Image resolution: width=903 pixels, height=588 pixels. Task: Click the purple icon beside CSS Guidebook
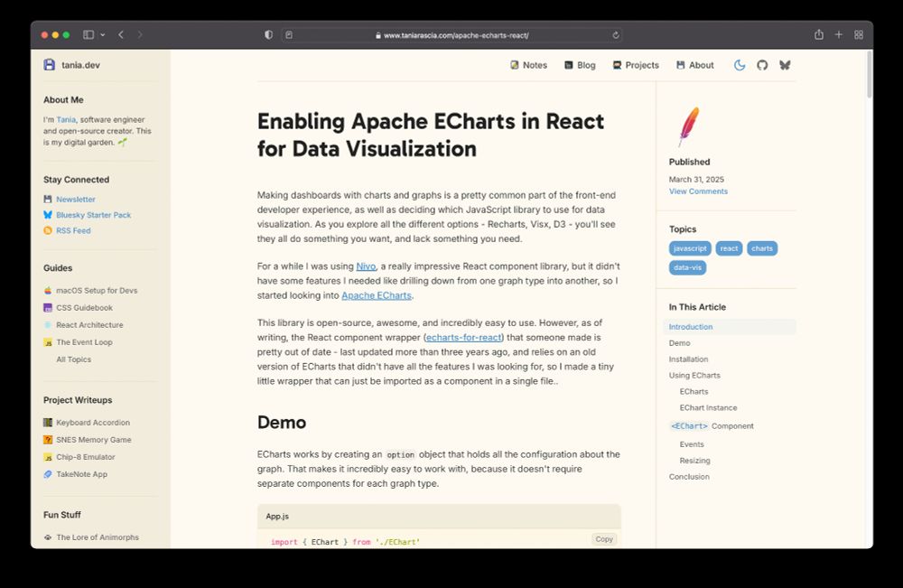tap(48, 307)
